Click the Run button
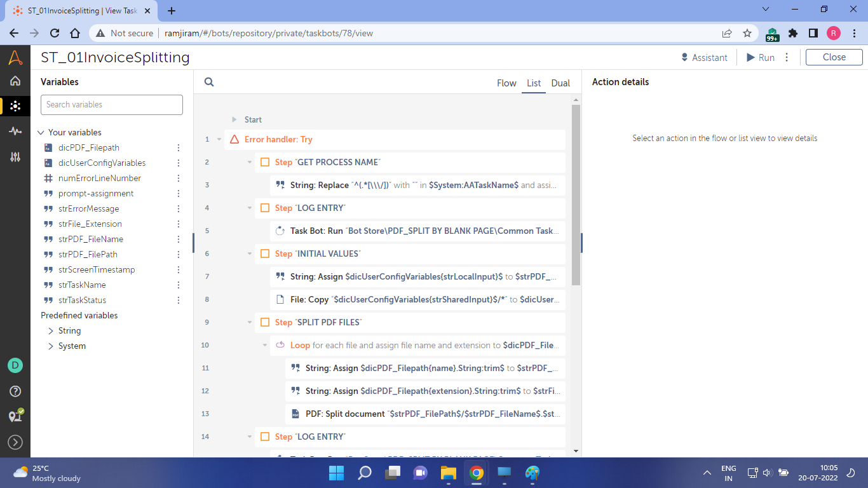The image size is (868, 488). [760, 57]
